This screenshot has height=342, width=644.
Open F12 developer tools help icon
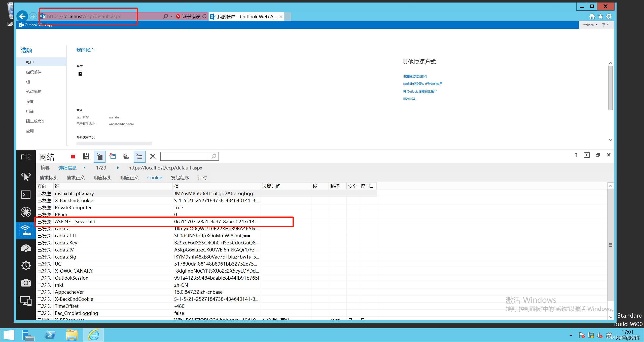click(576, 155)
